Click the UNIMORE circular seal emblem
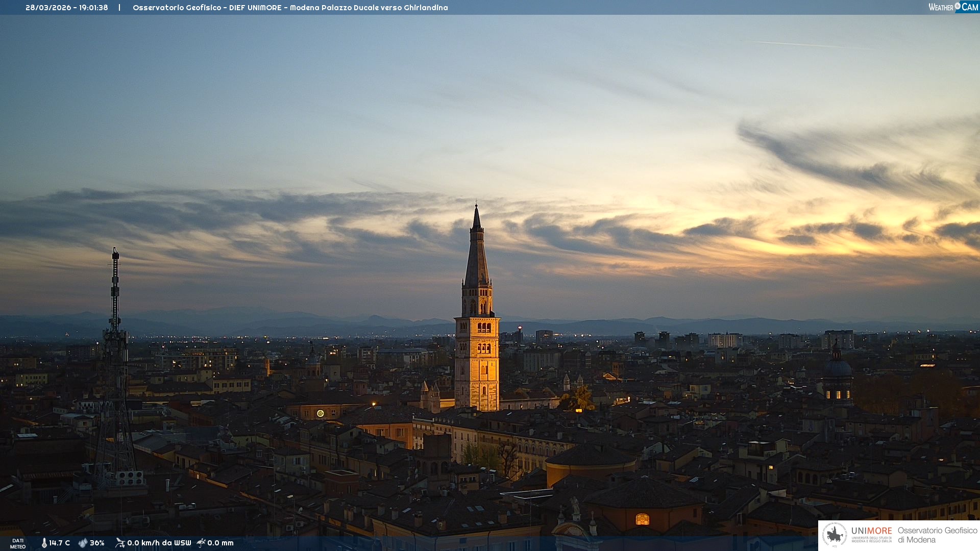This screenshot has width=980, height=551. point(834,535)
